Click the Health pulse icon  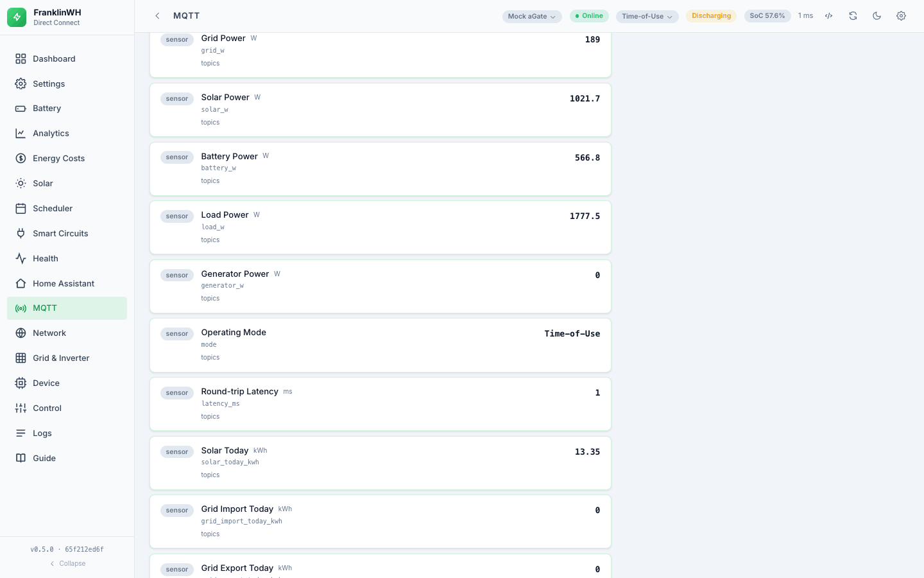click(21, 259)
